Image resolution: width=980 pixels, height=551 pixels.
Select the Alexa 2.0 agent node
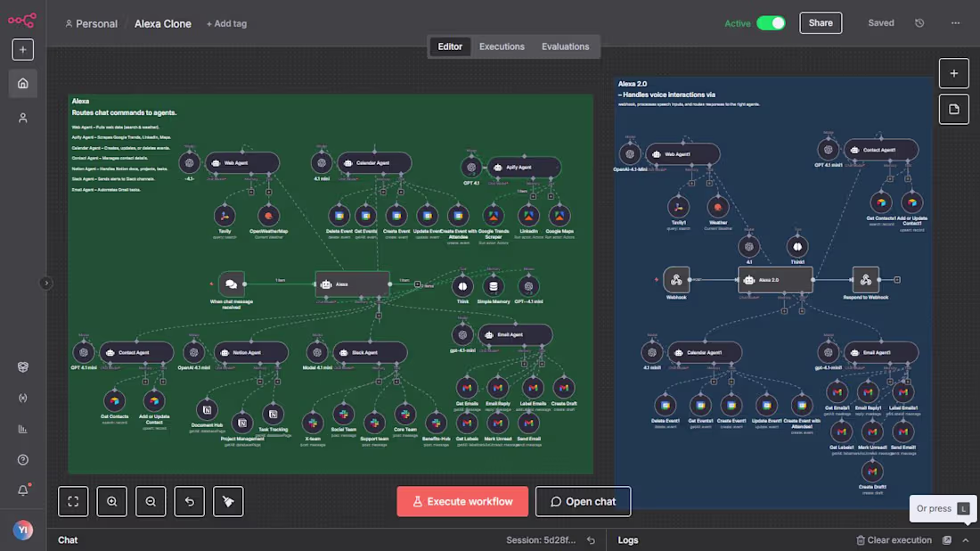point(775,280)
